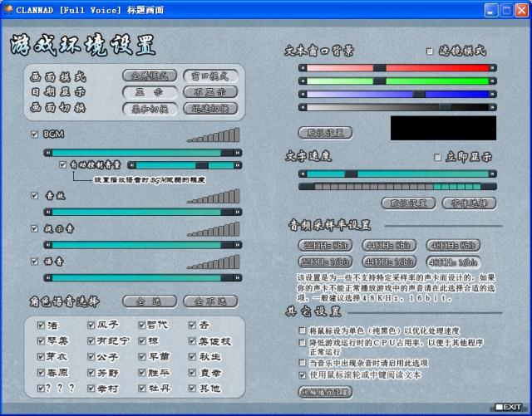Click left arrow of 语音 volume slider
This screenshot has height=416, width=532.
[48, 278]
